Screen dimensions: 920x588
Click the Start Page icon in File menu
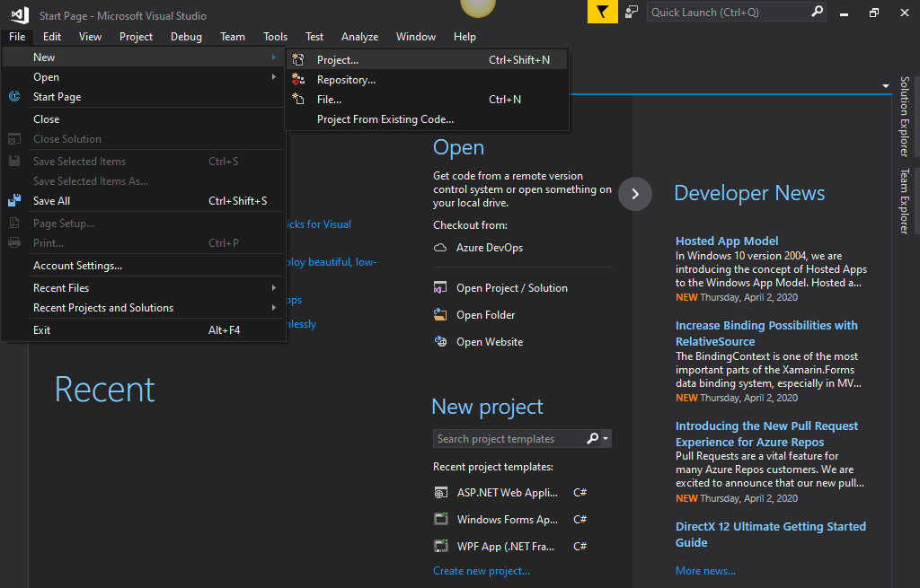pos(14,96)
